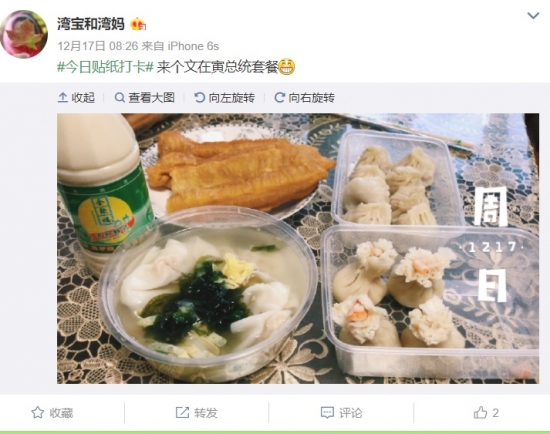Image resolution: width=550 pixels, height=434 pixels.
Task: Open the user avatar profile picture
Action: 24,34
